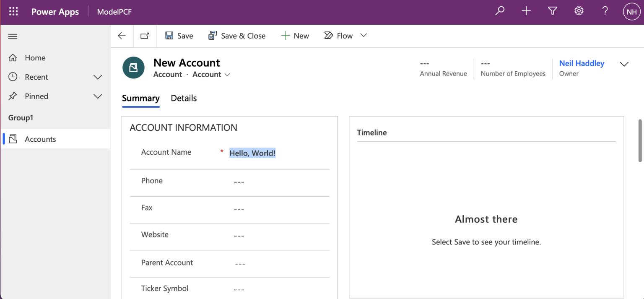
Task: Open the Flow dropdown arrow
Action: click(x=364, y=36)
